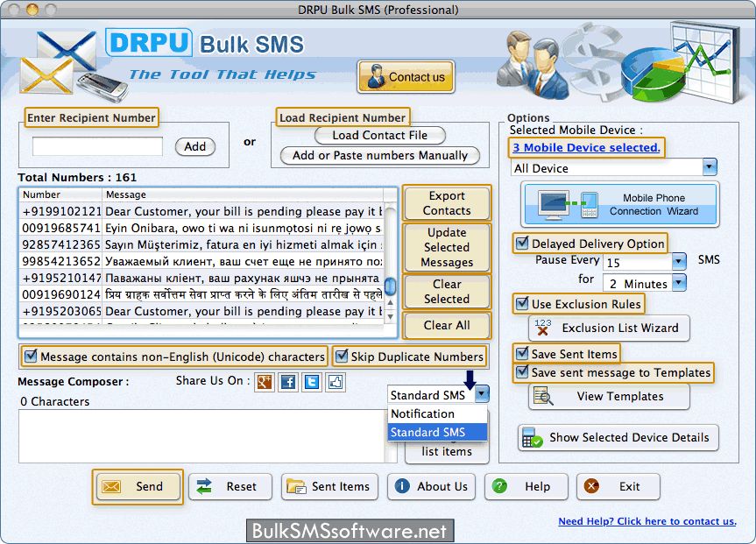Select the Eyin Onibara message row

point(201,228)
